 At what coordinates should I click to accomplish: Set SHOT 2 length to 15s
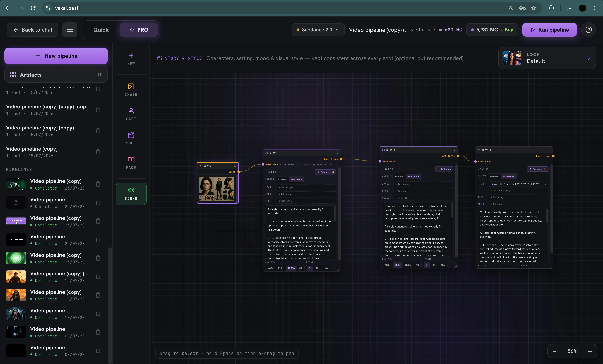click(443, 265)
